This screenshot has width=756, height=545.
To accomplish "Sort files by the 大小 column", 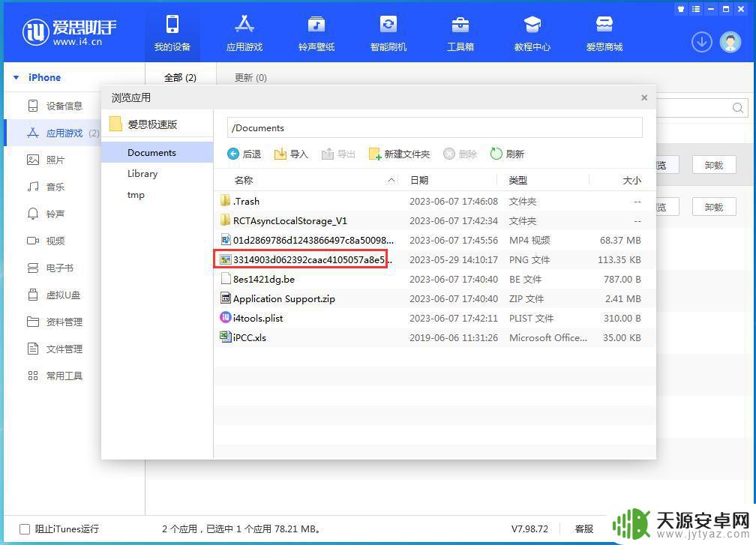I will (631, 180).
